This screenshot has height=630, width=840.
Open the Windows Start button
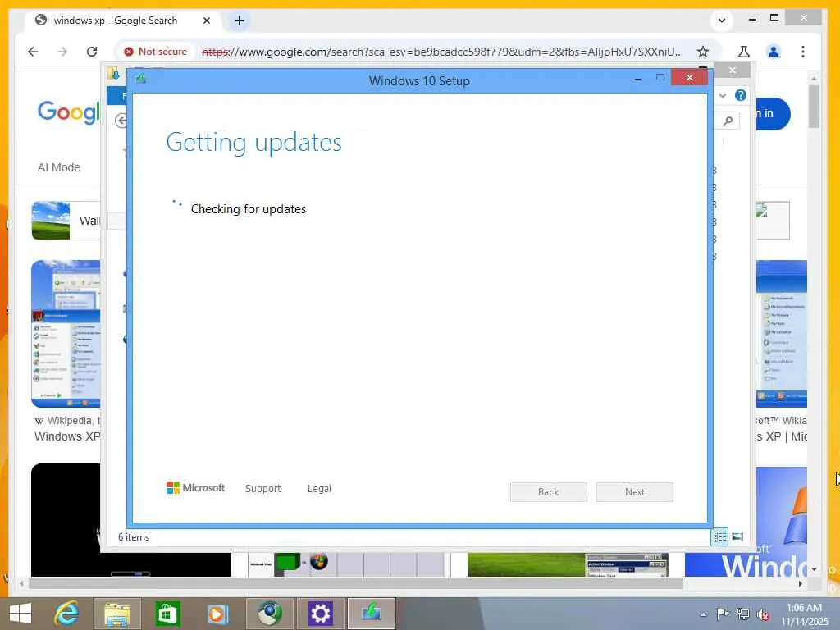point(21,613)
